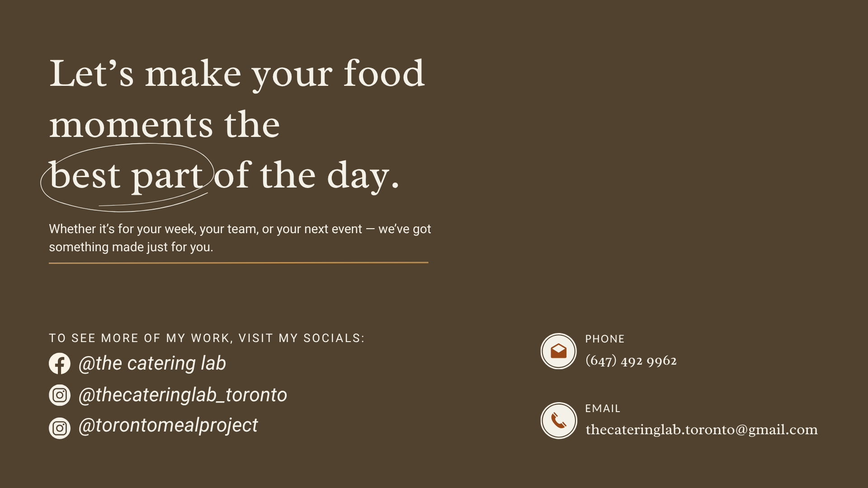Select the 'Whether it's for your week' paragraph
Viewport: 868px width, 488px height.
[x=240, y=238]
